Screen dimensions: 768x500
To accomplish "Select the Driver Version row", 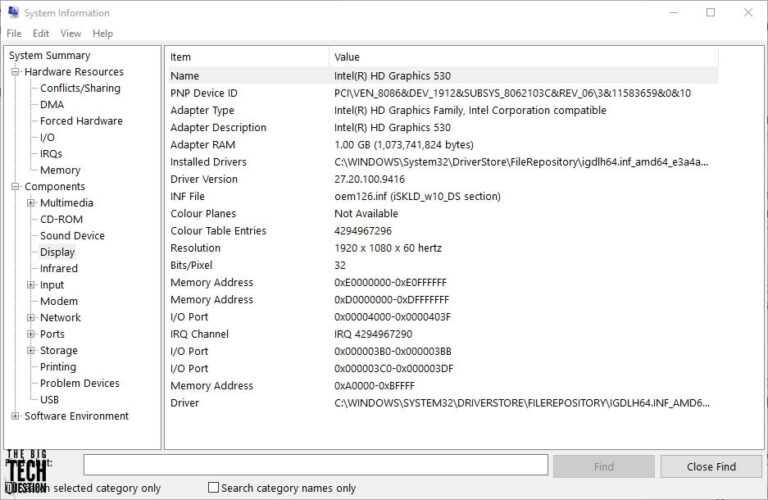I will 442,179.
